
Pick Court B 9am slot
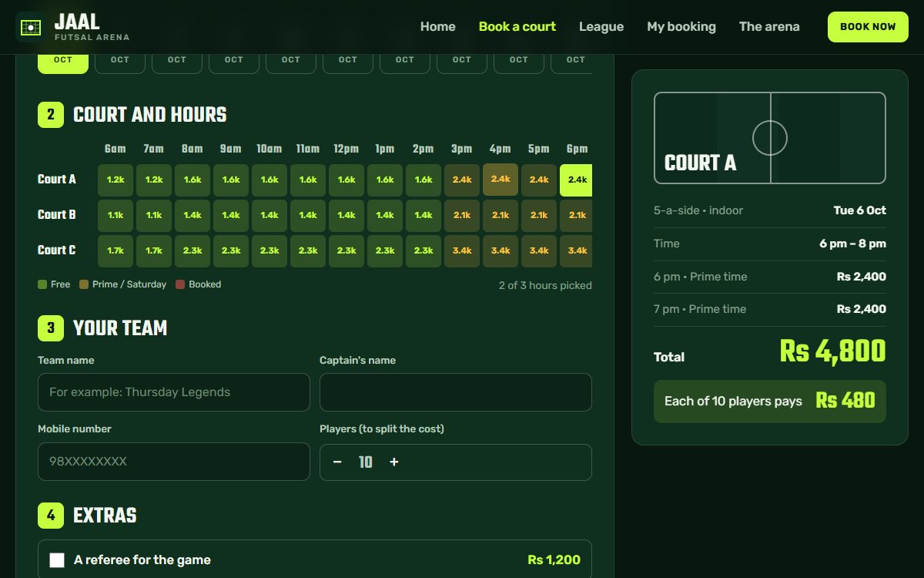coord(231,215)
